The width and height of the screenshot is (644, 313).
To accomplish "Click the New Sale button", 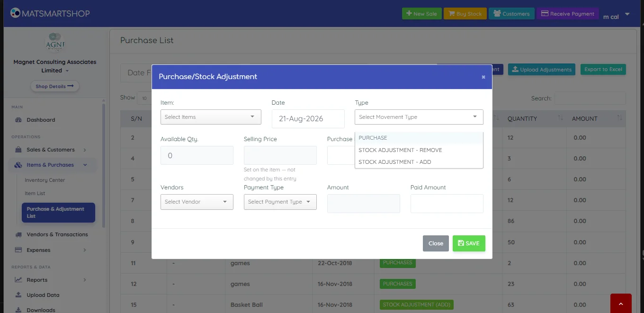I will (x=422, y=14).
